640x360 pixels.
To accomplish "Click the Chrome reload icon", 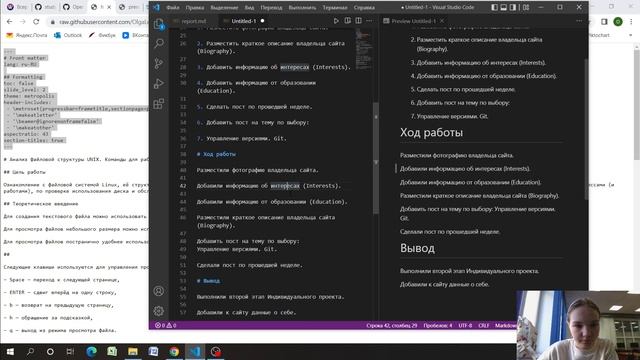I will 36,22.
